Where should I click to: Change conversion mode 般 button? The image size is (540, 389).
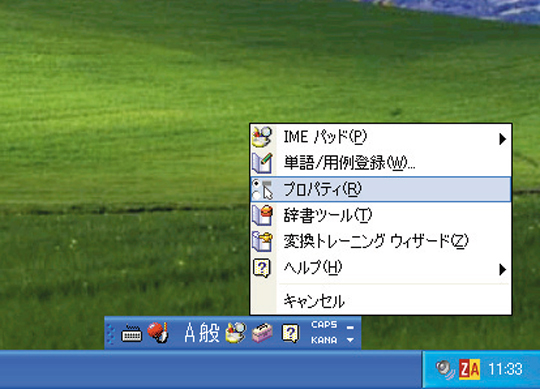[x=209, y=333]
